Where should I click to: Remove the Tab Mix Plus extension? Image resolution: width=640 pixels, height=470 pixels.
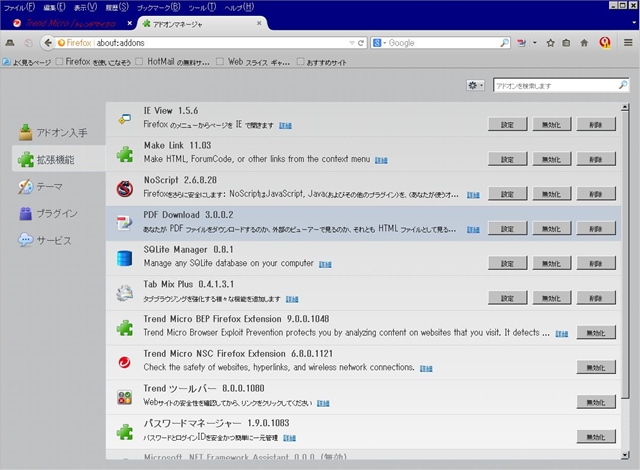[x=596, y=298]
